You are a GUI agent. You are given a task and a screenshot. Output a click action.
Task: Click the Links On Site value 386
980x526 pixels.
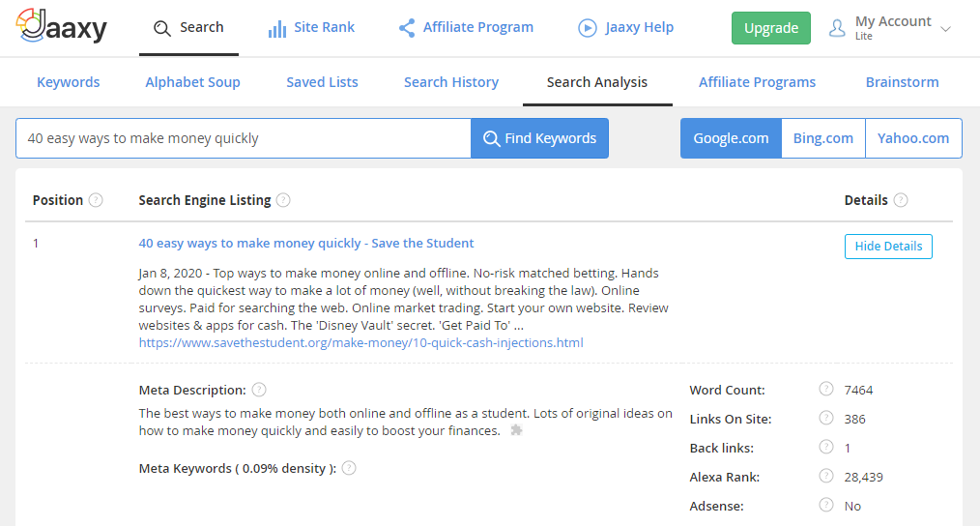pyautogui.click(x=854, y=419)
